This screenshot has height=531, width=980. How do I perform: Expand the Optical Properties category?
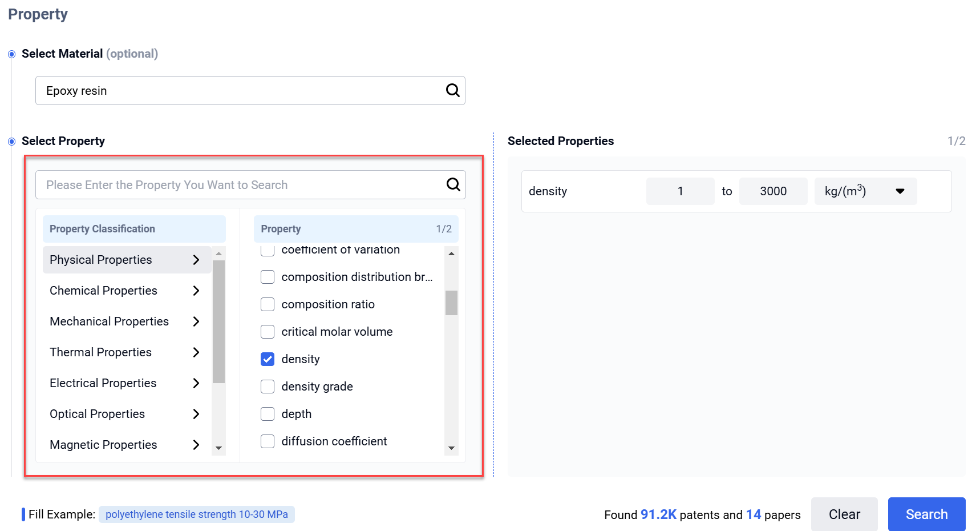196,414
